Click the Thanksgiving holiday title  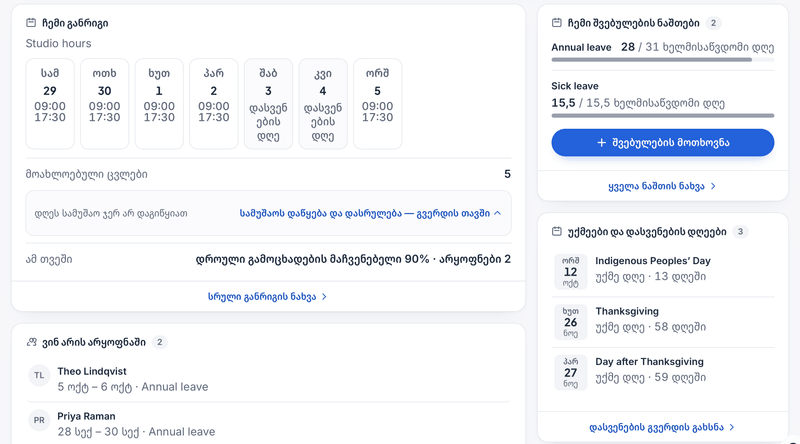point(627,311)
